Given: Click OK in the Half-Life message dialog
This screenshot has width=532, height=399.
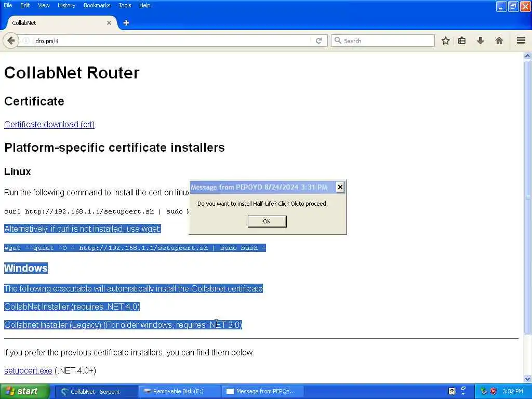Looking at the screenshot, I should coord(267,221).
